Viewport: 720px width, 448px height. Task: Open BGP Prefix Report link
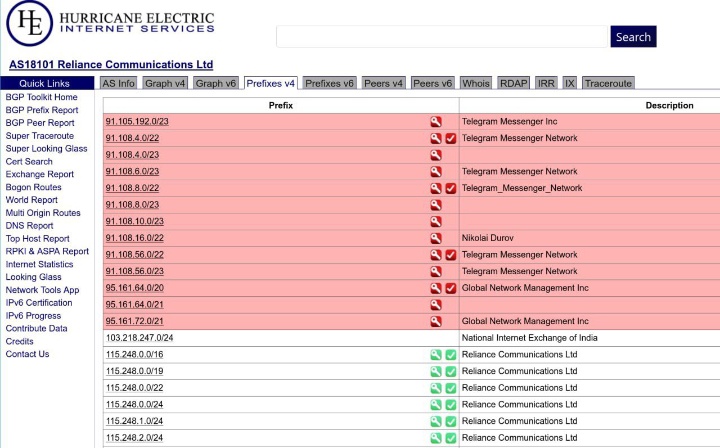click(42, 110)
